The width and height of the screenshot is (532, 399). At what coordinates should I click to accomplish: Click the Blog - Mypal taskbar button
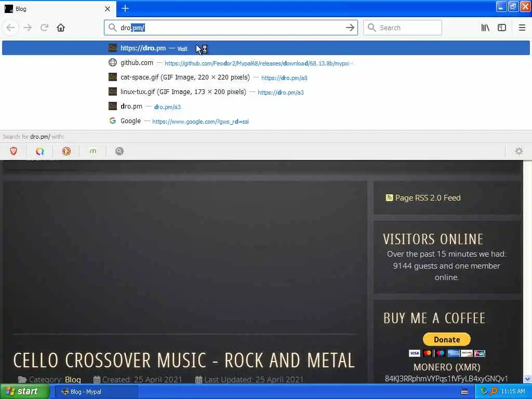point(96,392)
